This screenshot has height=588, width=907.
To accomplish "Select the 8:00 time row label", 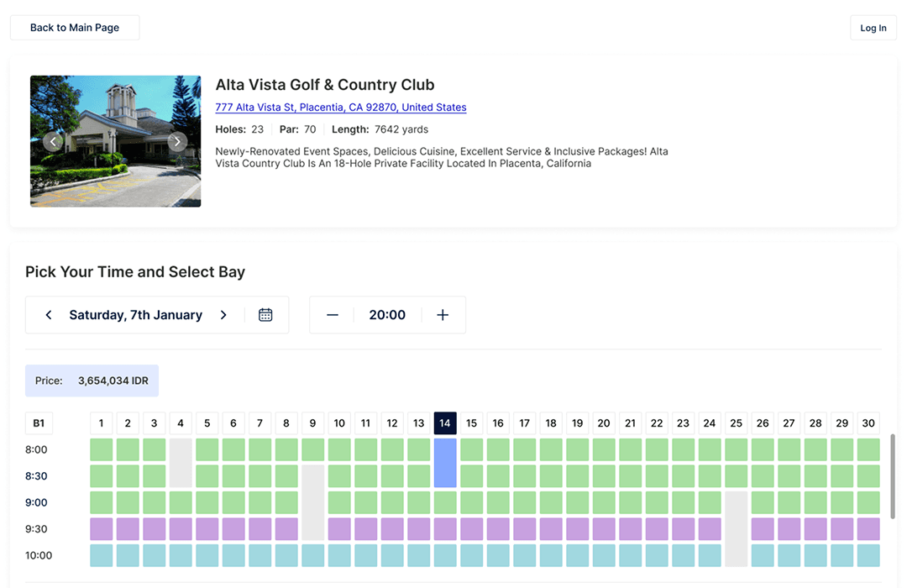I will click(x=37, y=449).
